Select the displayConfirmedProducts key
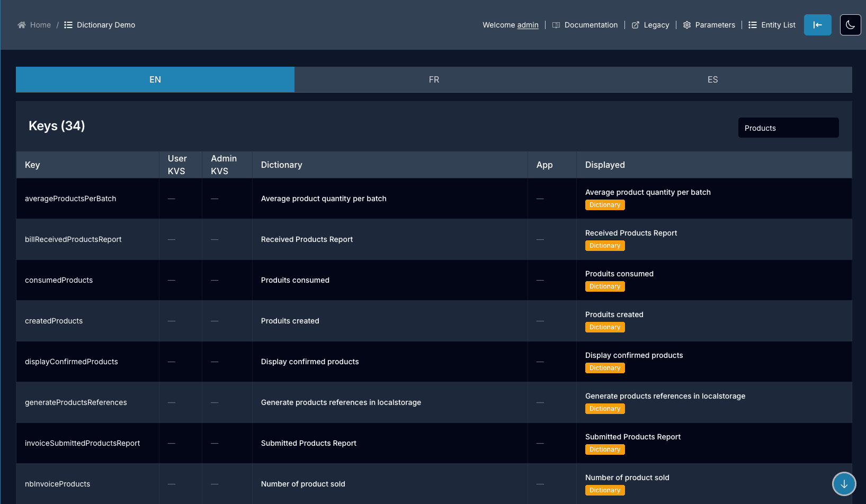The height and width of the screenshot is (504, 866). pyautogui.click(x=72, y=362)
